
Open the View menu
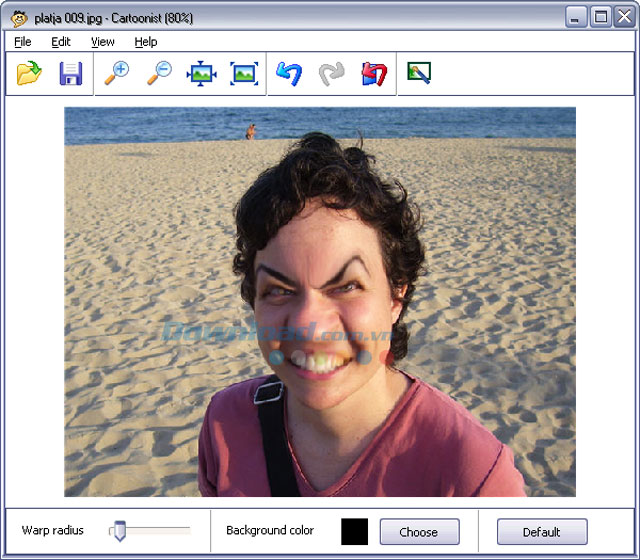pyautogui.click(x=103, y=42)
